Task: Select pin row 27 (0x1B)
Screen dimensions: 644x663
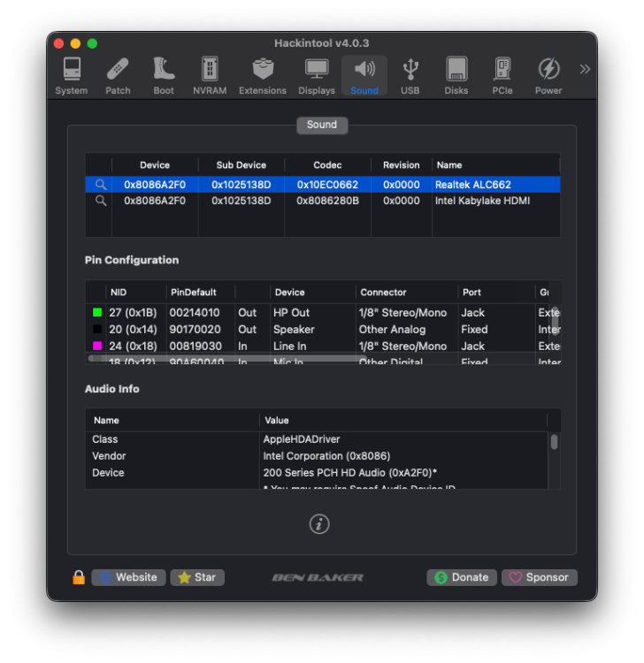Action: [322, 312]
